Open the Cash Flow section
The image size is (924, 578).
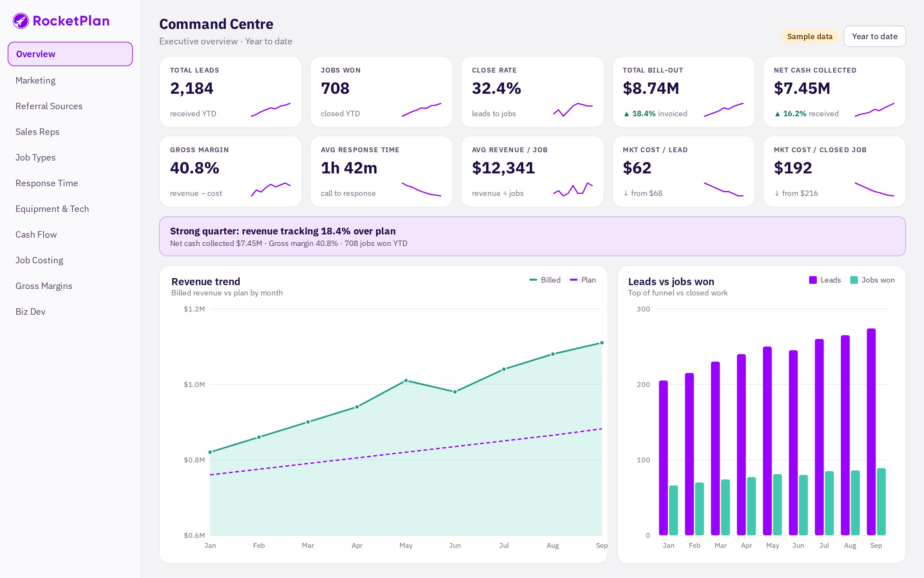coord(36,234)
